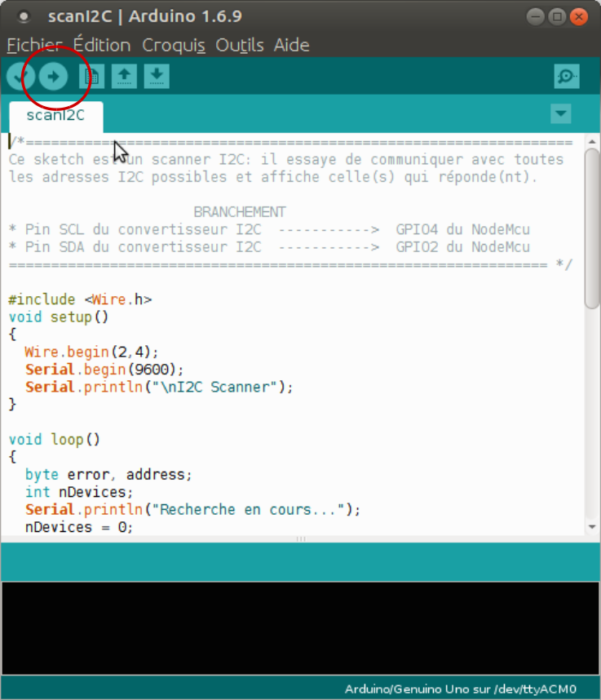Viewport: 601px width, 700px height.
Task: Click the scrollbar down arrow in editor
Action: pyautogui.click(x=593, y=527)
